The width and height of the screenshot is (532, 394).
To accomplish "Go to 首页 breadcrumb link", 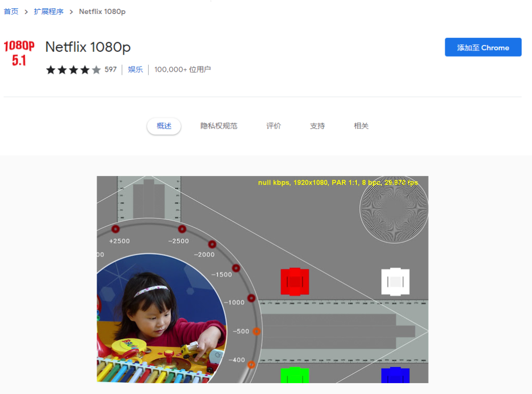I will pyautogui.click(x=11, y=11).
